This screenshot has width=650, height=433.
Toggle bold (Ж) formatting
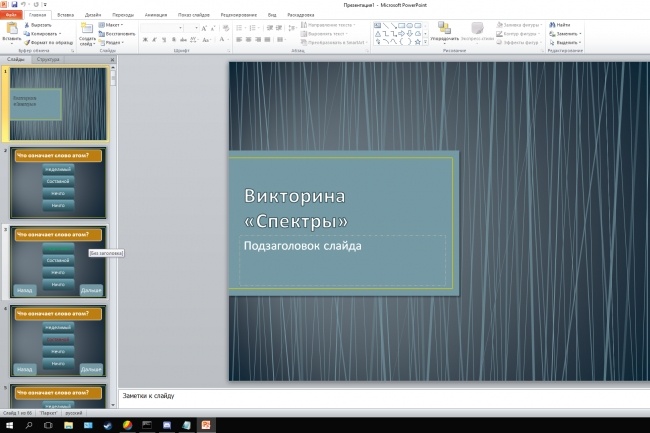pyautogui.click(x=145, y=40)
